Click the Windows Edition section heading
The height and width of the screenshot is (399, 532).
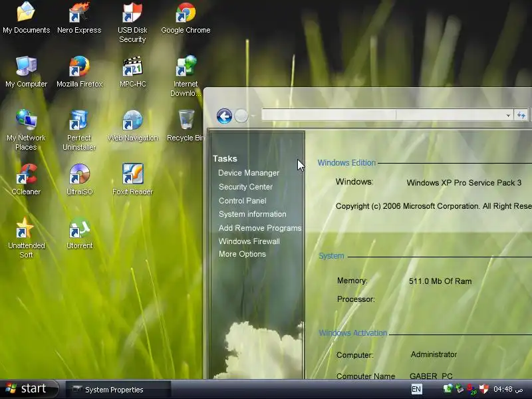click(346, 162)
